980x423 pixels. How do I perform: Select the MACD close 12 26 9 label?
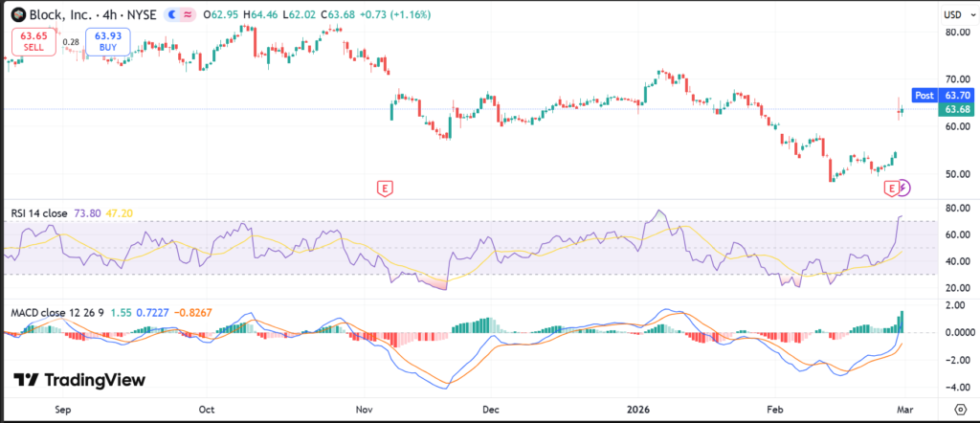coord(55,313)
